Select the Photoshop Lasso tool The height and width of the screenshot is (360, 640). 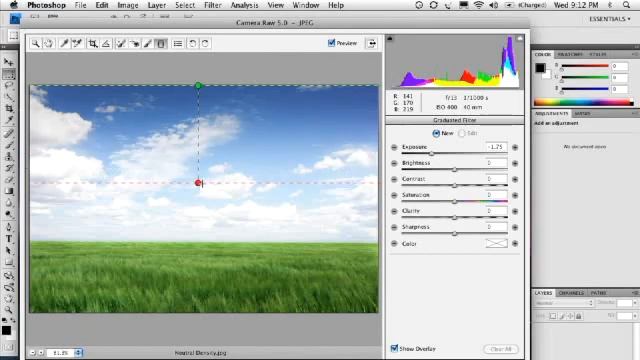click(9, 85)
